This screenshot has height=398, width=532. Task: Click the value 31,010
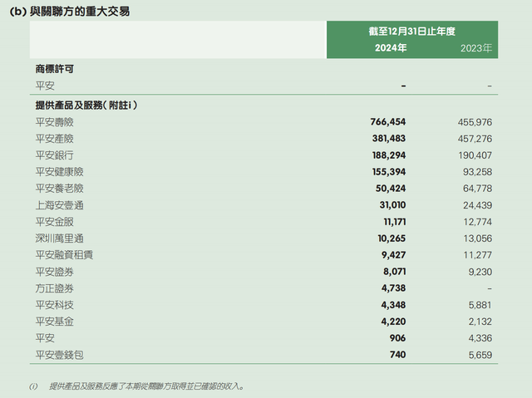click(392, 205)
